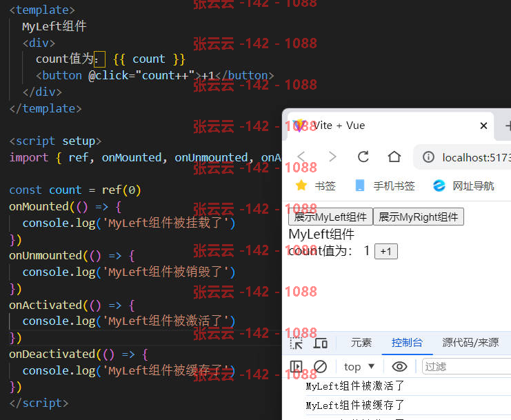The height and width of the screenshot is (420, 511).
Task: Click the 'onDeactivated(() => {' code line
Action: pos(79,354)
